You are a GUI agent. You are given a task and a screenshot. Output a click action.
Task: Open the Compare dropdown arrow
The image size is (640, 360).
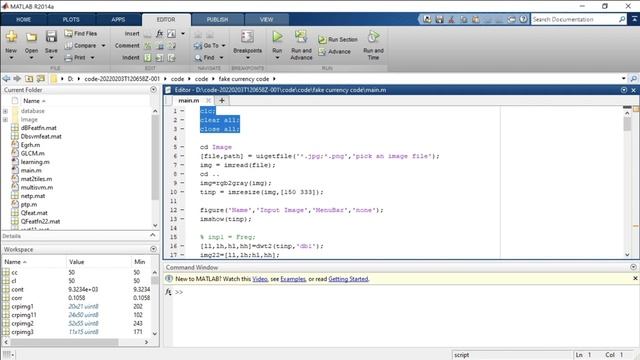coord(103,46)
